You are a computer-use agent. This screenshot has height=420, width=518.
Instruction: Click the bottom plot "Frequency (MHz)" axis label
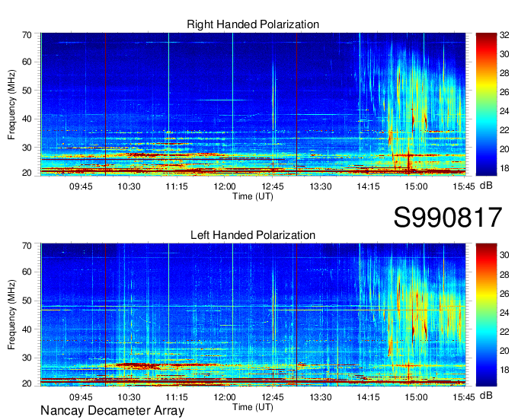tap(11, 315)
